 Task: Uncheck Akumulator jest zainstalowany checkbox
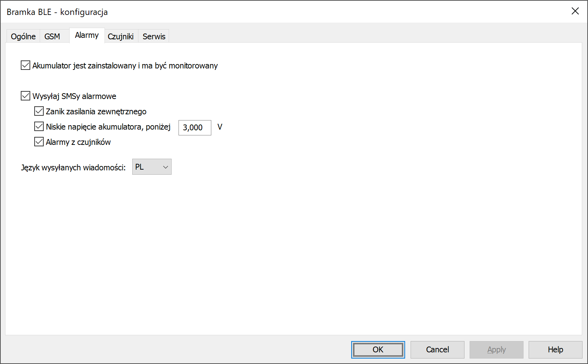26,66
